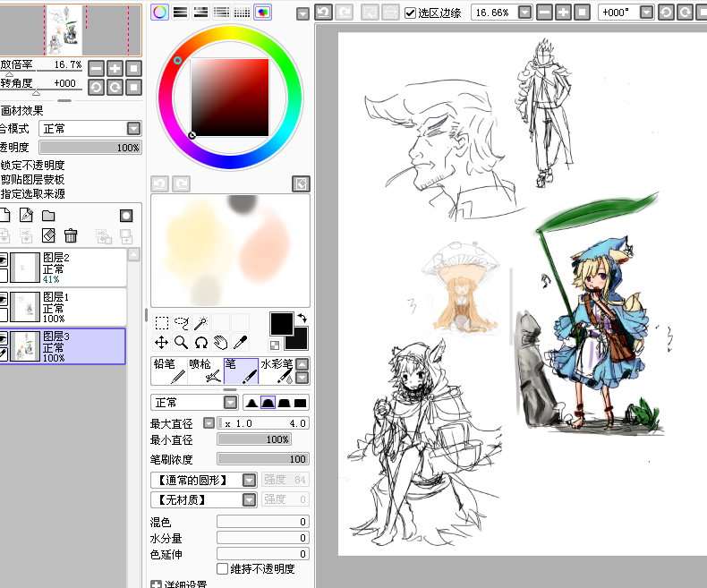The width and height of the screenshot is (707, 588).
Task: Select the lasso selection tool
Action: click(x=182, y=323)
